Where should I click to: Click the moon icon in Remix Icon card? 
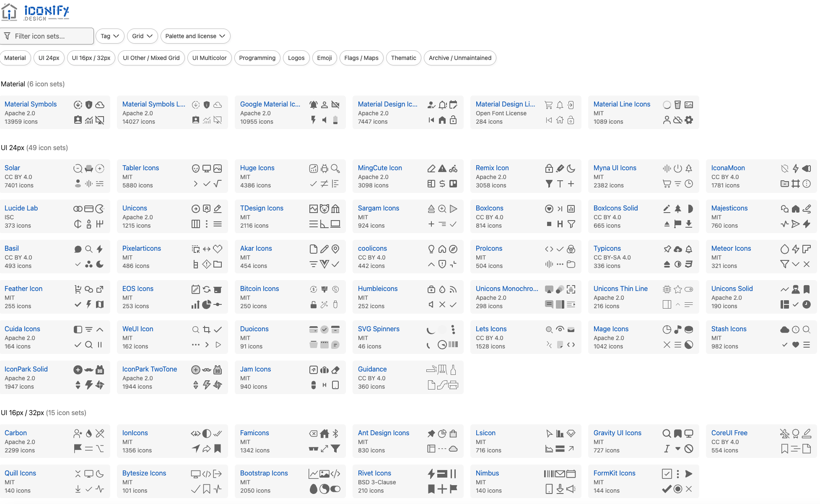click(571, 169)
